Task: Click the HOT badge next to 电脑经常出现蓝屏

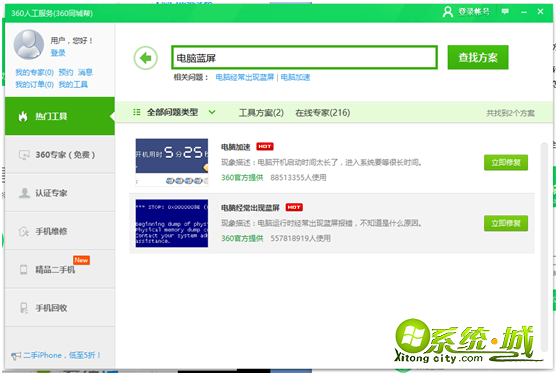Action: [294, 207]
